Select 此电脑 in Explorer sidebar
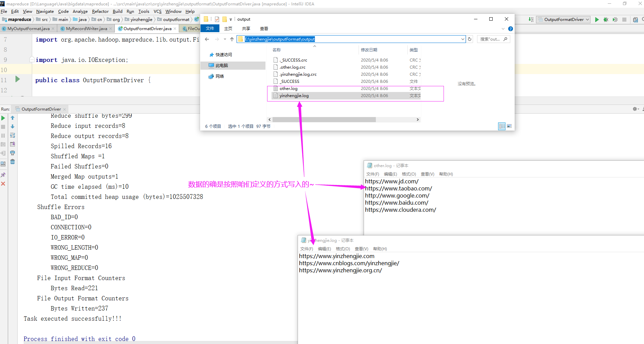Viewport: 644px width, 344px height. tap(222, 66)
